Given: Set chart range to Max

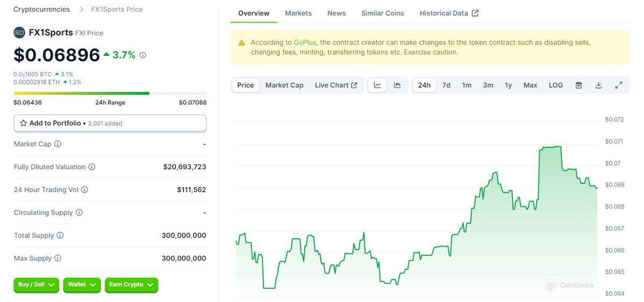Looking at the screenshot, I should tap(530, 85).
